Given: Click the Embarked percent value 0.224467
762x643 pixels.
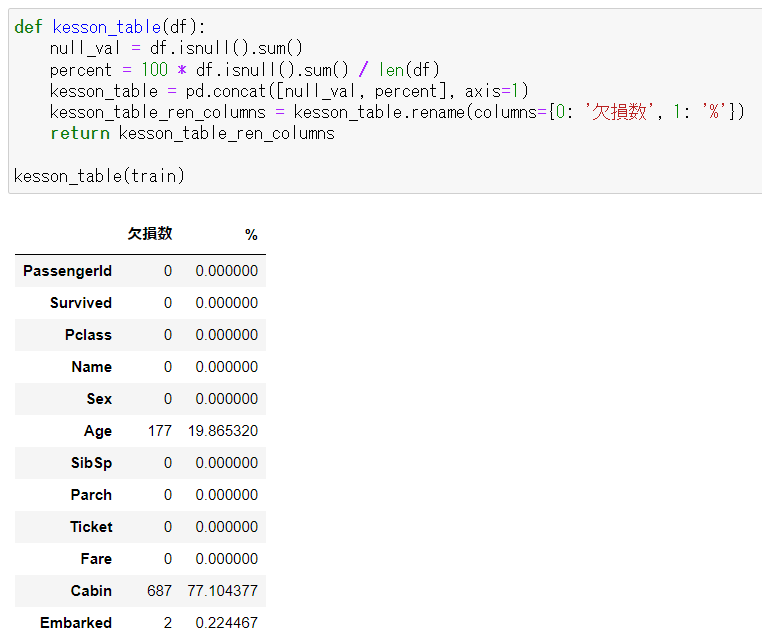Looking at the screenshot, I should 227,623.
